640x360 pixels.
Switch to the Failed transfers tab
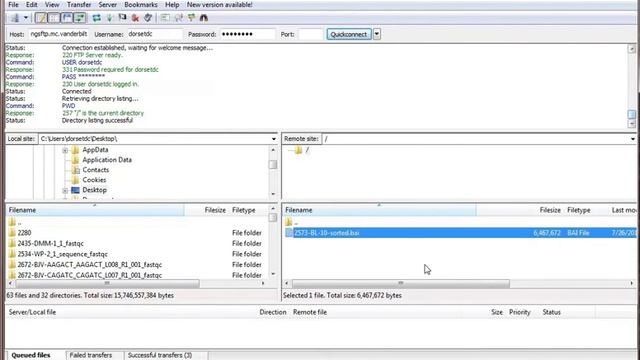coord(91,355)
